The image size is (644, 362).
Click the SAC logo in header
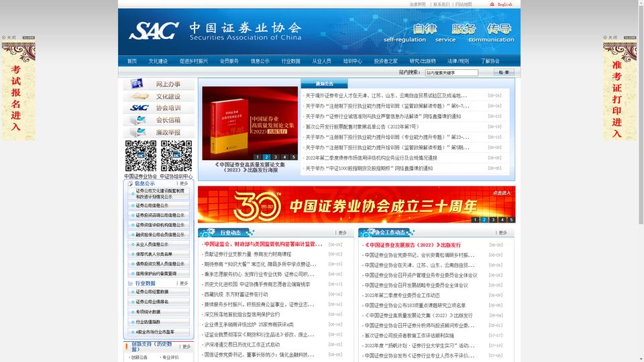pos(154,31)
